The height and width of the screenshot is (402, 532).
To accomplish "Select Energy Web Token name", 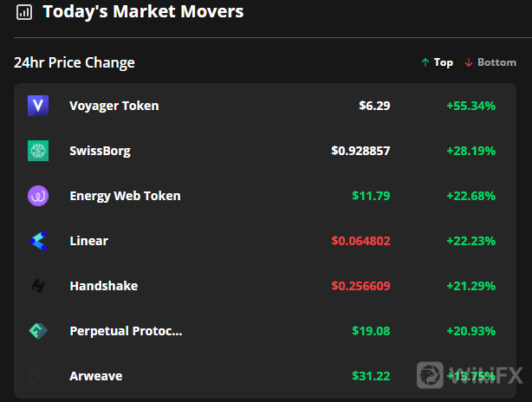I will pyautogui.click(x=125, y=196).
